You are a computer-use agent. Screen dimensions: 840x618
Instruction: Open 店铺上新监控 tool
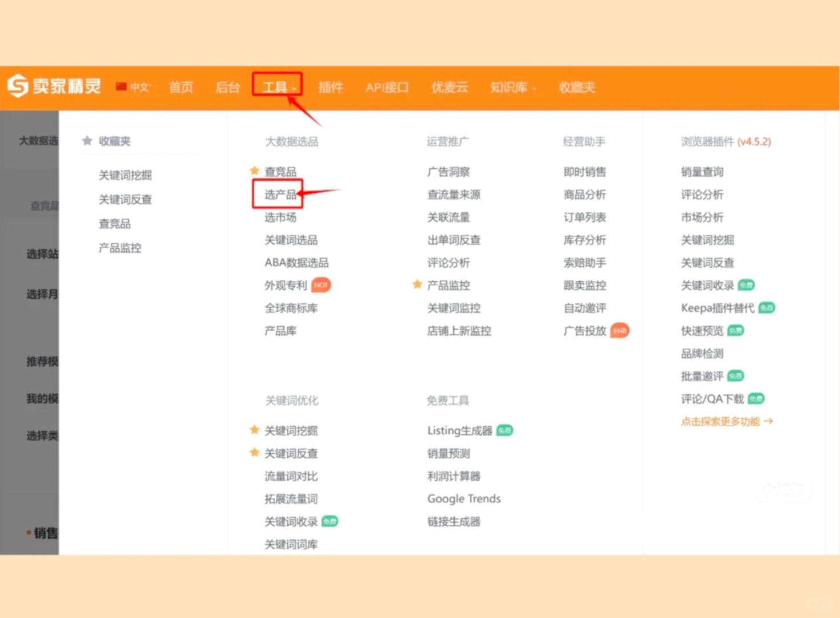[459, 331]
